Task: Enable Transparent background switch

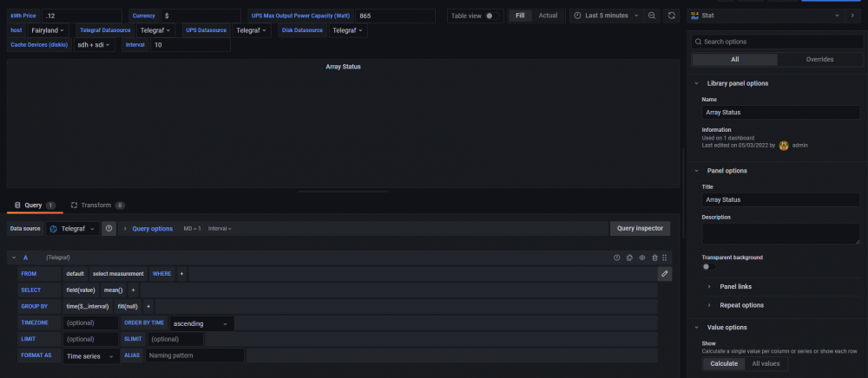Action: (708, 266)
